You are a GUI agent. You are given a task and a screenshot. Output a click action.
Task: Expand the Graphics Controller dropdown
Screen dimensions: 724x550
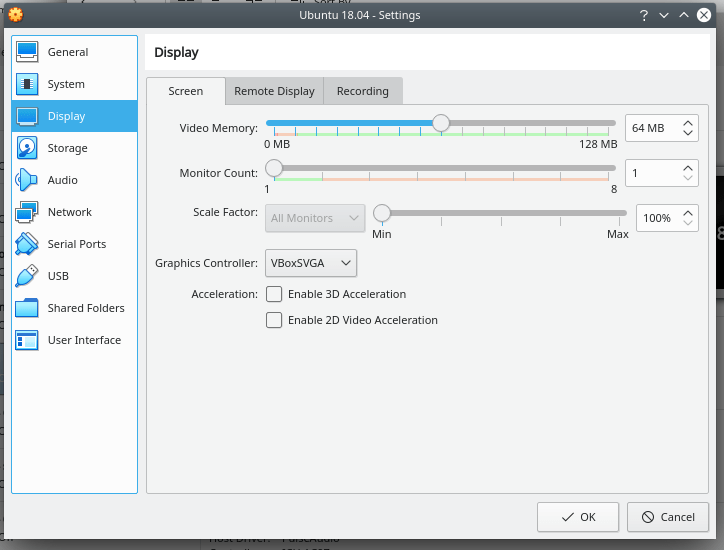(x=311, y=263)
